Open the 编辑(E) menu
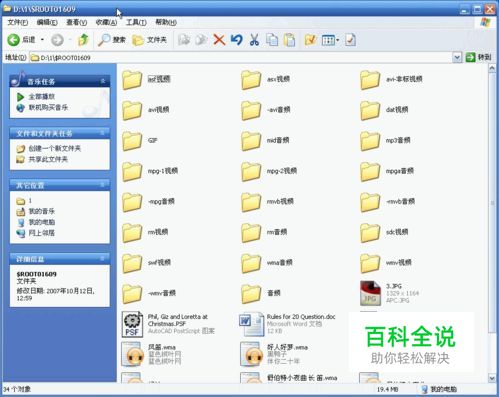 coord(47,22)
